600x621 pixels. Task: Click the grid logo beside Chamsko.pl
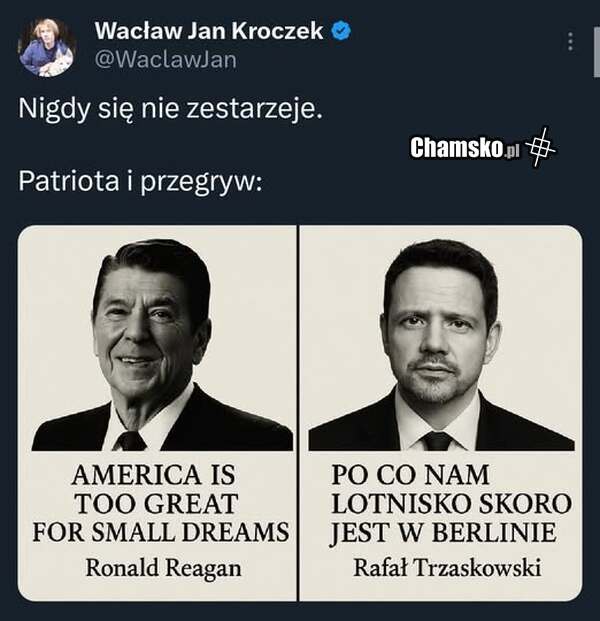pyautogui.click(x=541, y=148)
